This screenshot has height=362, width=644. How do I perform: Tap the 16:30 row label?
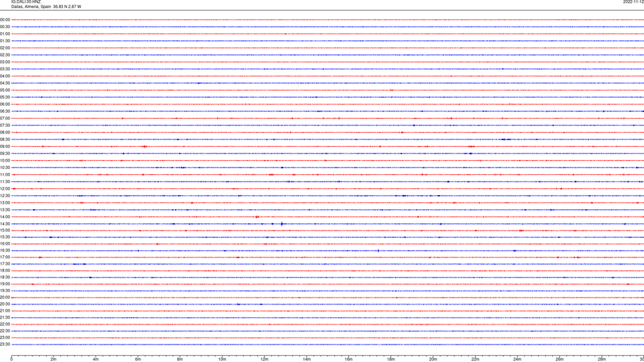tap(5, 250)
